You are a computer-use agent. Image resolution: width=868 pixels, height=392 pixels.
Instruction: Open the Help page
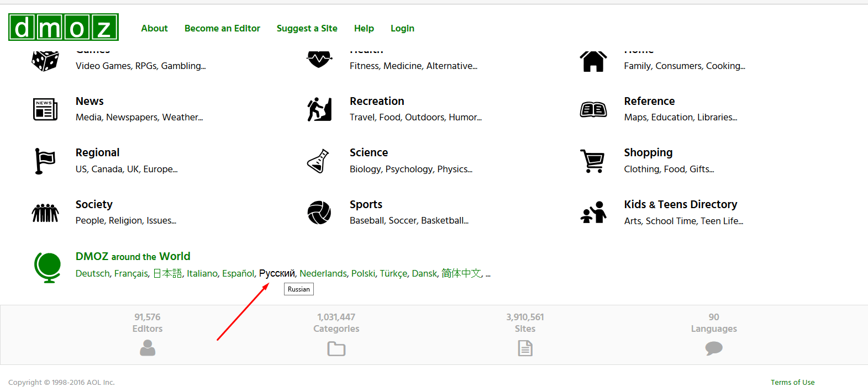(364, 28)
